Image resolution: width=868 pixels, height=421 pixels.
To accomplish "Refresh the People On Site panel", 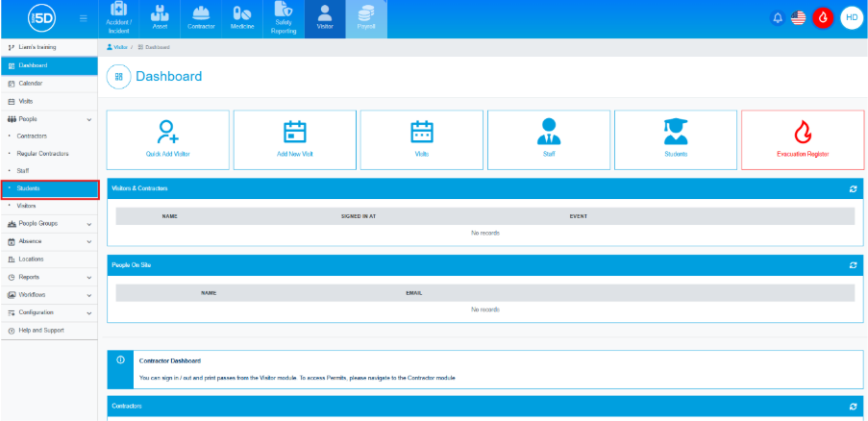I will pos(853,264).
